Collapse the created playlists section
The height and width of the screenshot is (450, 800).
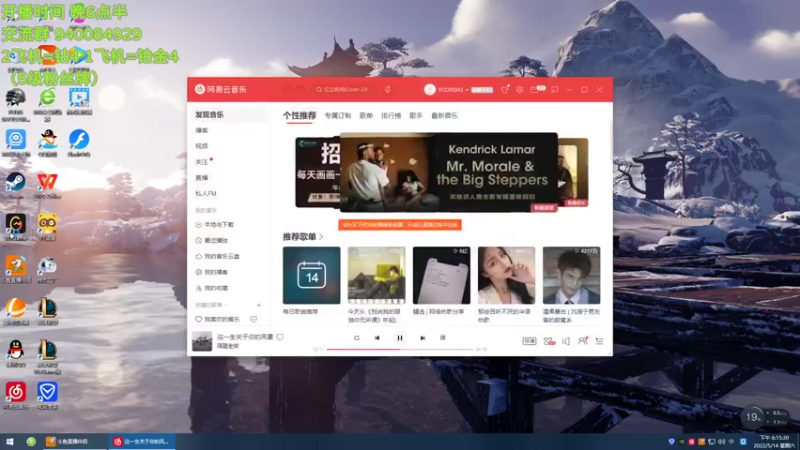[x=211, y=305]
